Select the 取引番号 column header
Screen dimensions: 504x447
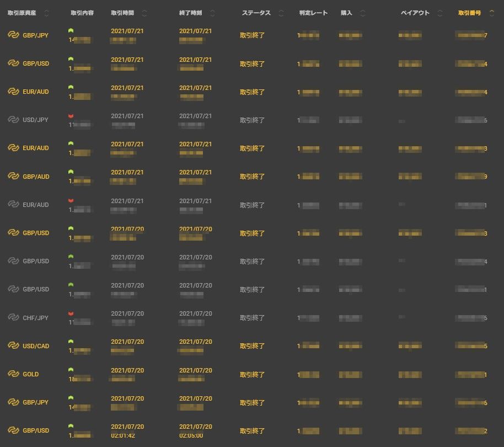click(x=469, y=13)
